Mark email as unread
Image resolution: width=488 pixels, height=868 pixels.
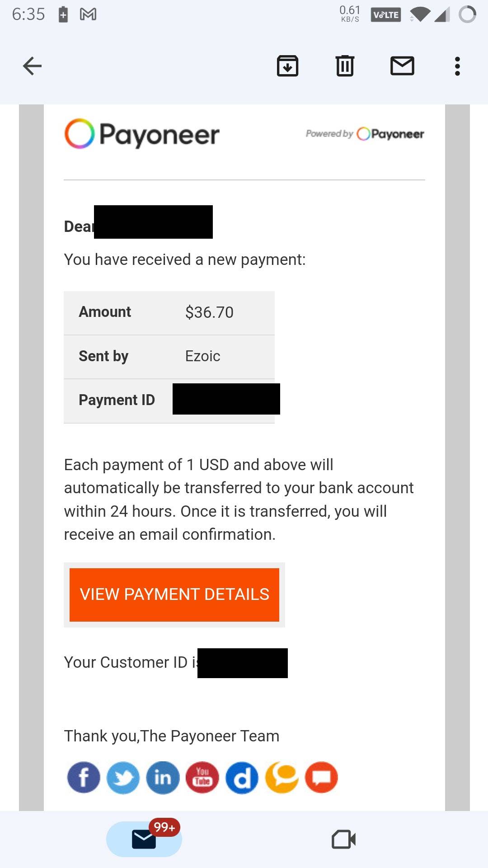[402, 66]
